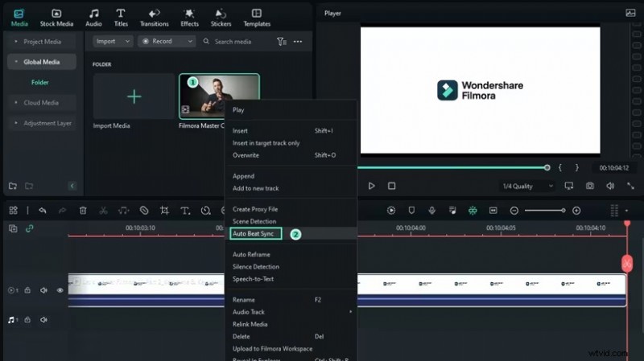This screenshot has height=361, width=644.
Task: Take a snapshot with the camera icon
Action: pyautogui.click(x=590, y=186)
